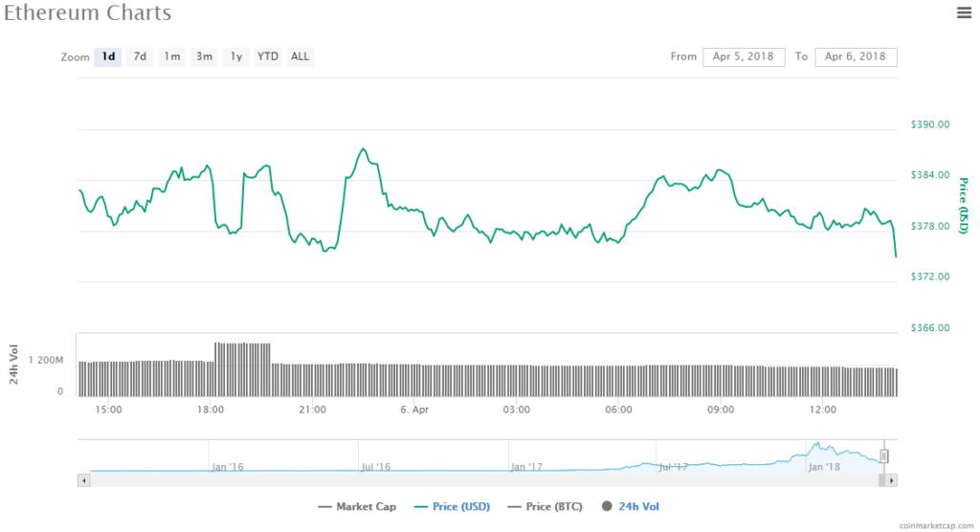Set zoom to 7d

coord(140,56)
